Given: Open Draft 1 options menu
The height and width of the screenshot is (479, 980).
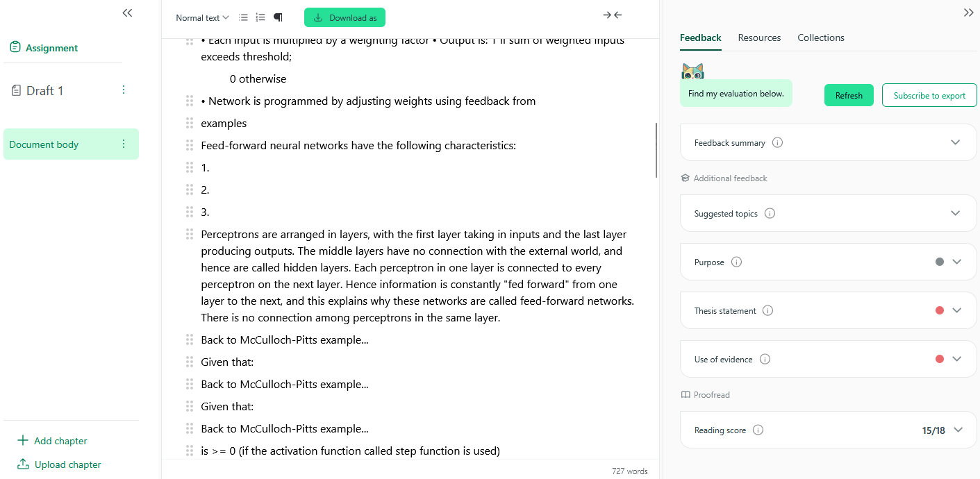Looking at the screenshot, I should [124, 90].
